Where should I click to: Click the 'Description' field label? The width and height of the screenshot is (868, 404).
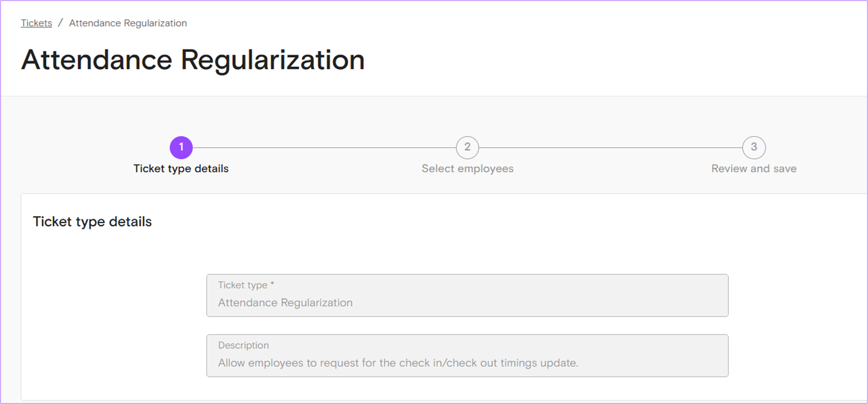tap(243, 345)
